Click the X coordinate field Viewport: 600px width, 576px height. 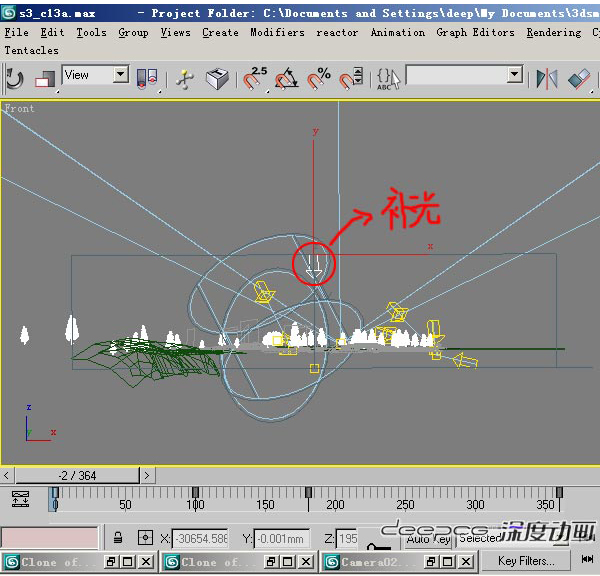[200, 538]
